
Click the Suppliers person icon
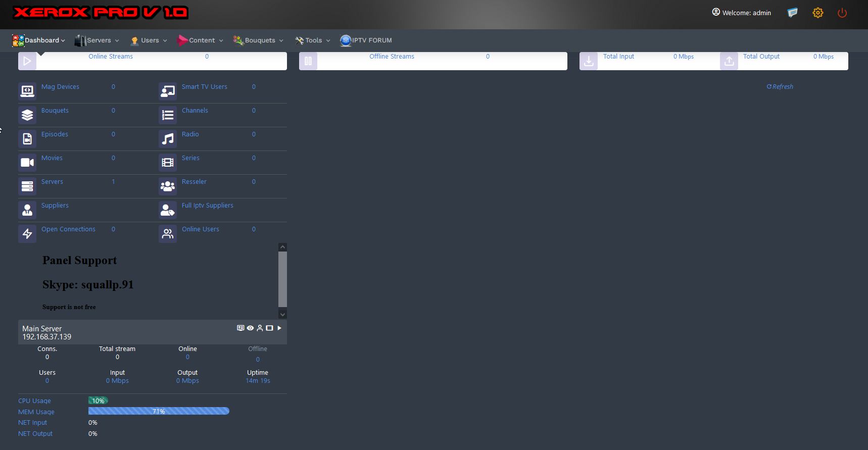27,210
